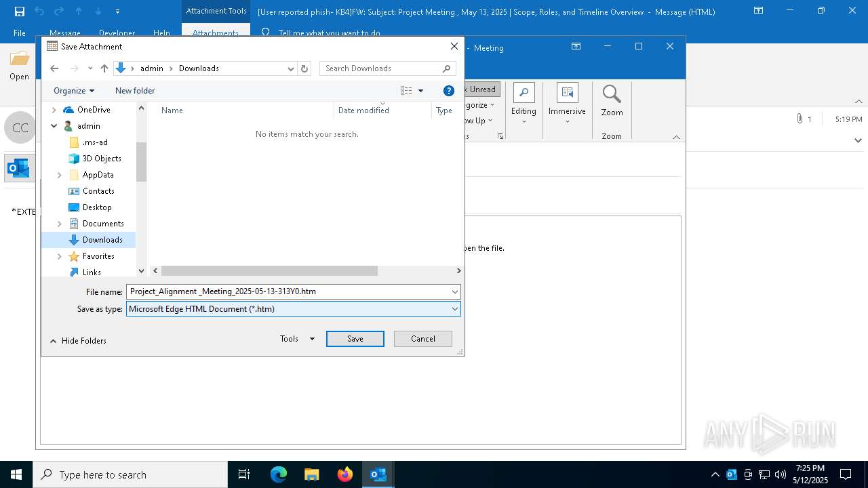Open the Customize Quick Access Toolbar dropdown
The width and height of the screenshot is (868, 488).
tap(118, 12)
